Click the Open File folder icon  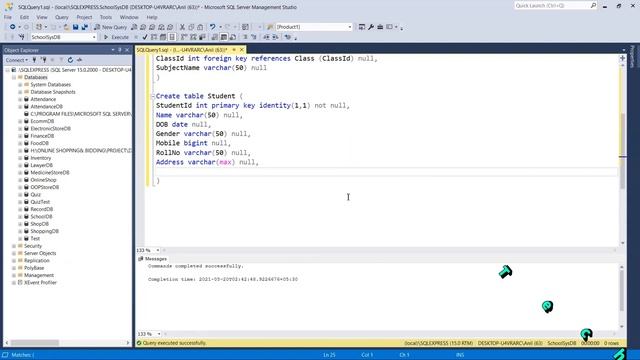click(x=66, y=27)
